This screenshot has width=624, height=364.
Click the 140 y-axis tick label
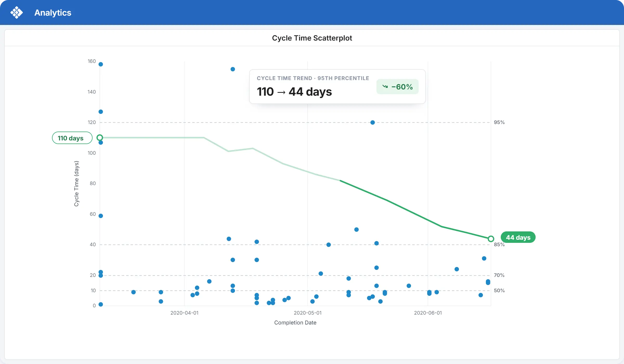(x=92, y=92)
